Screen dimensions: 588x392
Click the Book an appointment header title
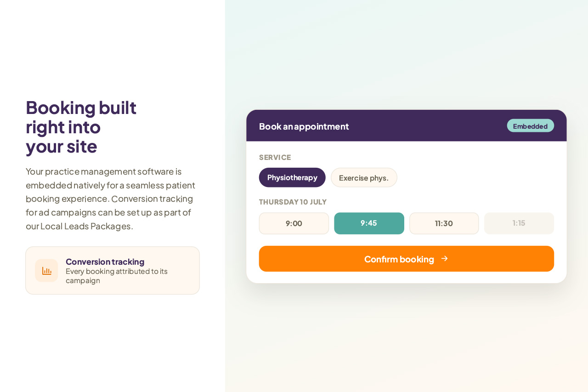point(304,126)
